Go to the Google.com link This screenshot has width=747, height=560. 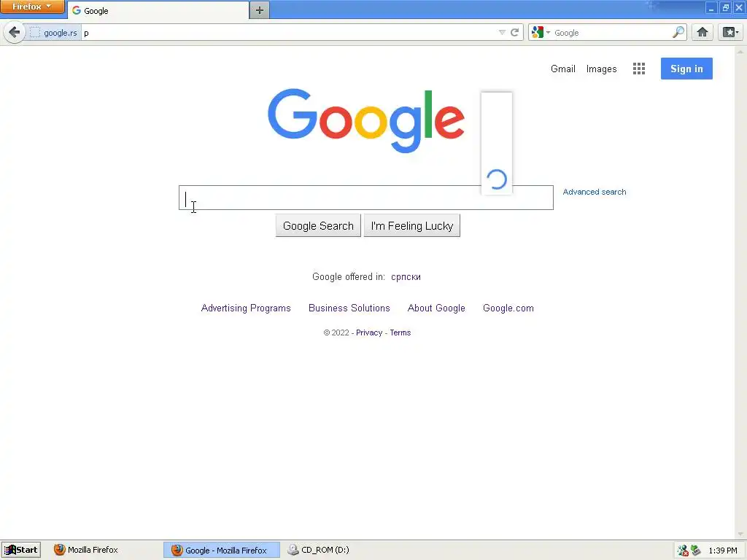point(508,308)
